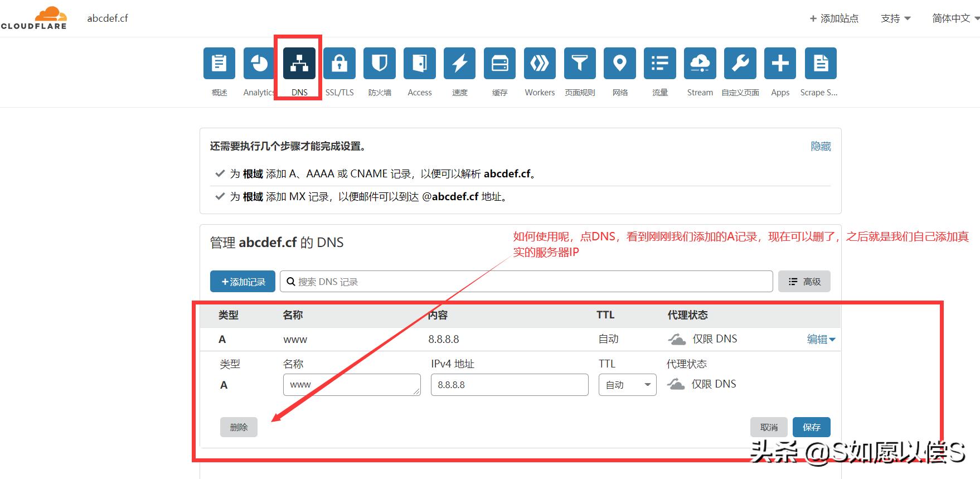Open the Analytics pie chart icon
Screen dimensions: 980x479
pos(259,63)
